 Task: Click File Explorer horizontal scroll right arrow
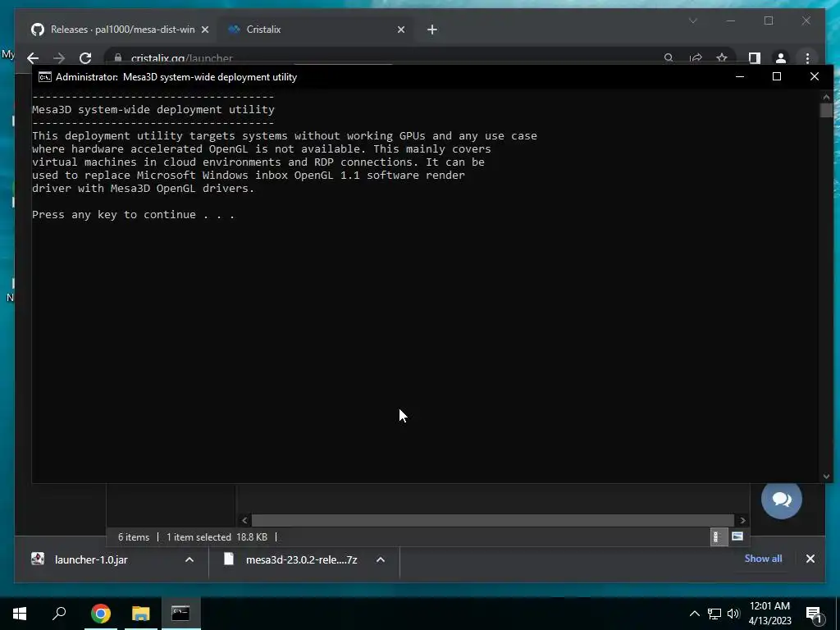point(742,520)
